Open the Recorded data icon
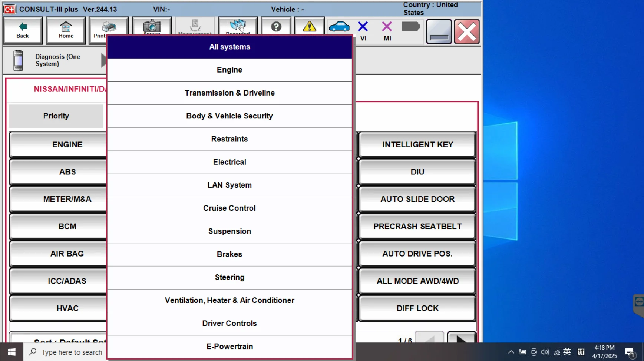Screen dimensions: 644x361 click(x=238, y=27)
